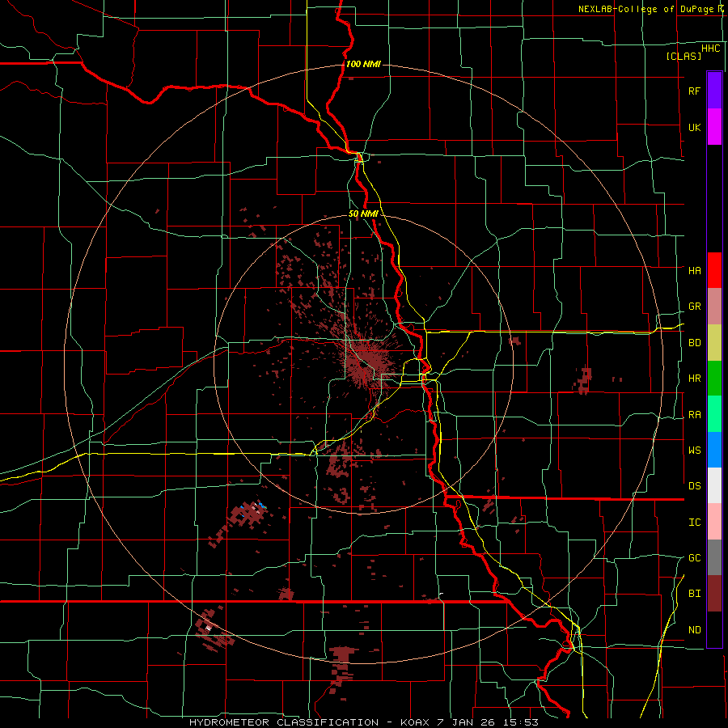Click the HA red legend color block
Screen dimensions: 728x728
pyautogui.click(x=714, y=270)
